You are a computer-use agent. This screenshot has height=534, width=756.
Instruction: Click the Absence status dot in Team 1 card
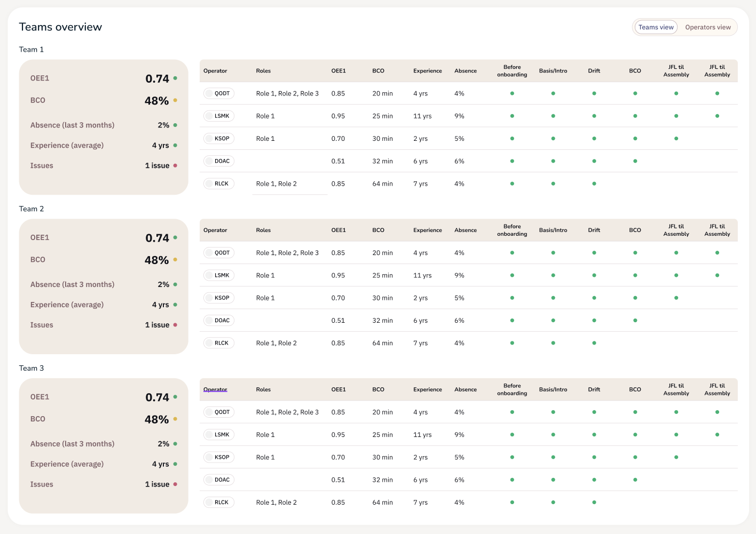pyautogui.click(x=175, y=125)
